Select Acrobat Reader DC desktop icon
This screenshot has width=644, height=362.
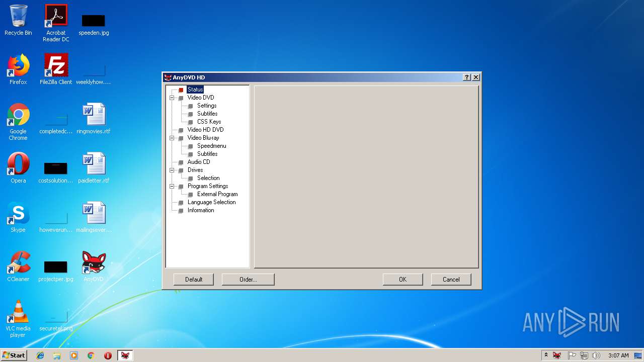point(56,23)
